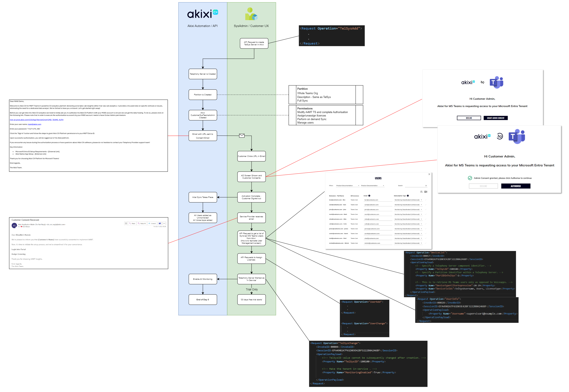Click the circled link icon in the Authorise dialog
Screen dimensions: 569x392
(500, 136)
